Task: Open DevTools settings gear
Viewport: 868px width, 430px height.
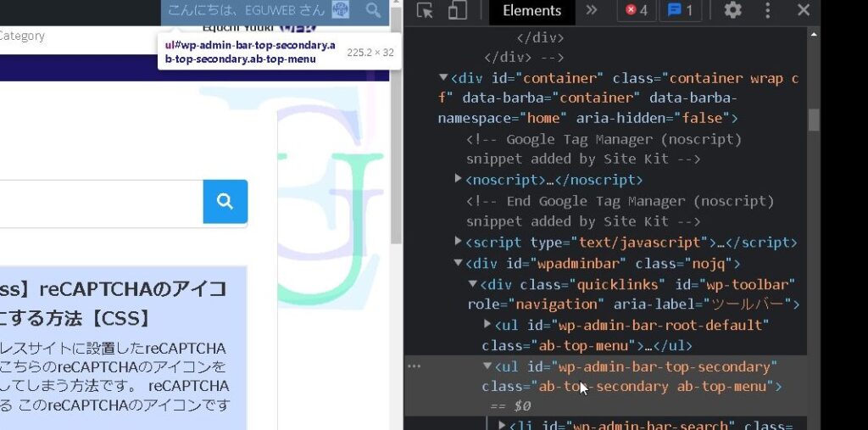Action: 732,11
